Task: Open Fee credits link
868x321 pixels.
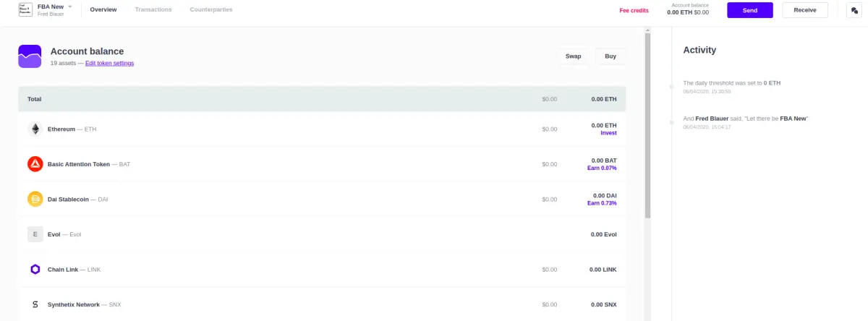Action: 634,10
